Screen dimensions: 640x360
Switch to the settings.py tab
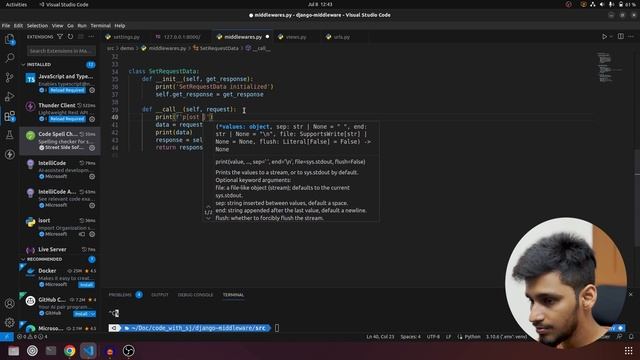(126, 37)
